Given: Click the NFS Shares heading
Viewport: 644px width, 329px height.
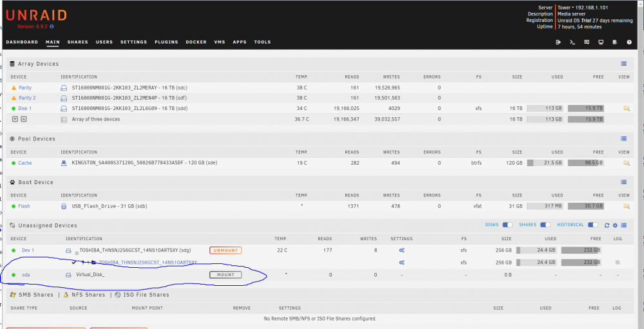Looking at the screenshot, I should (88, 295).
